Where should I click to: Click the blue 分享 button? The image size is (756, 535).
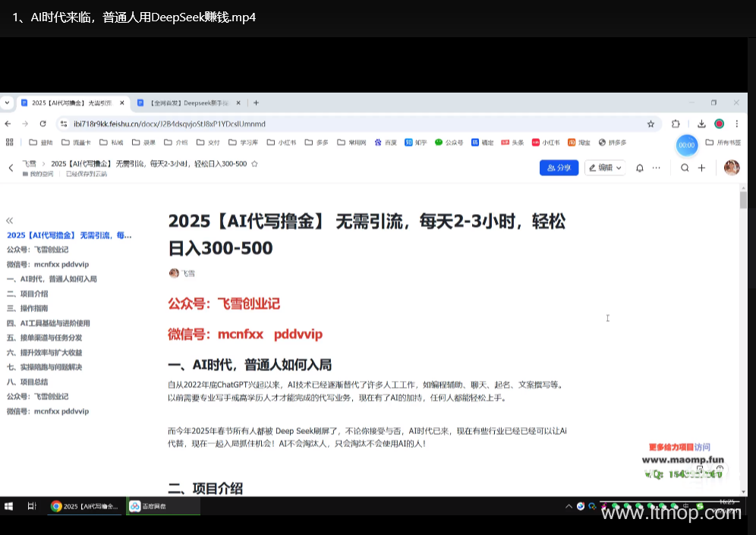(559, 168)
